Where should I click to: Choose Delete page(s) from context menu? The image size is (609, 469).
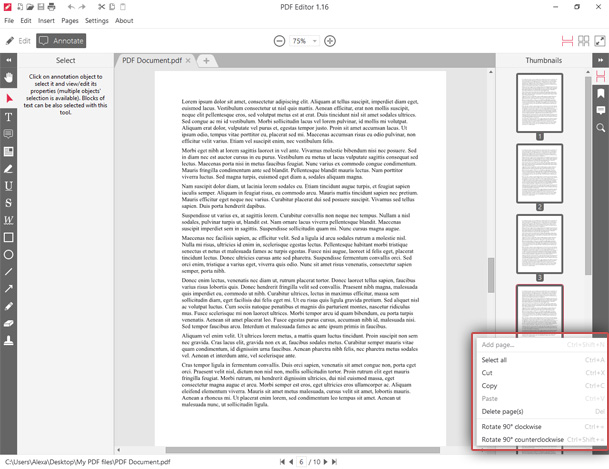tap(542, 412)
